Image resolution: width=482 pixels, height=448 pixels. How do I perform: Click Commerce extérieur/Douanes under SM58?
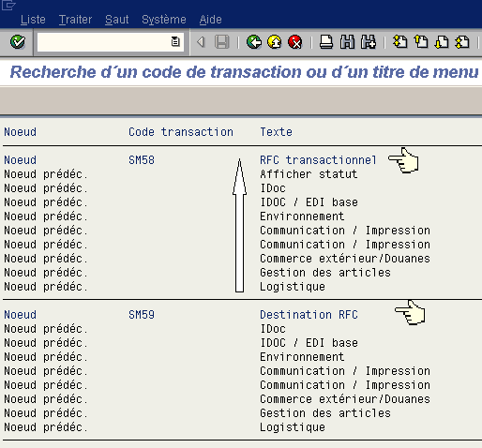[345, 259]
